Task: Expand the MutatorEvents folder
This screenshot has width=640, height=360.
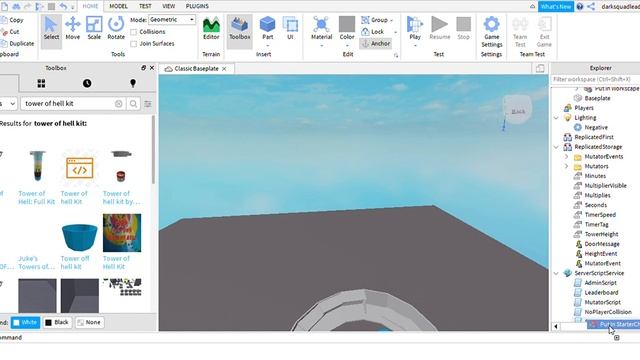Action: coord(566,157)
